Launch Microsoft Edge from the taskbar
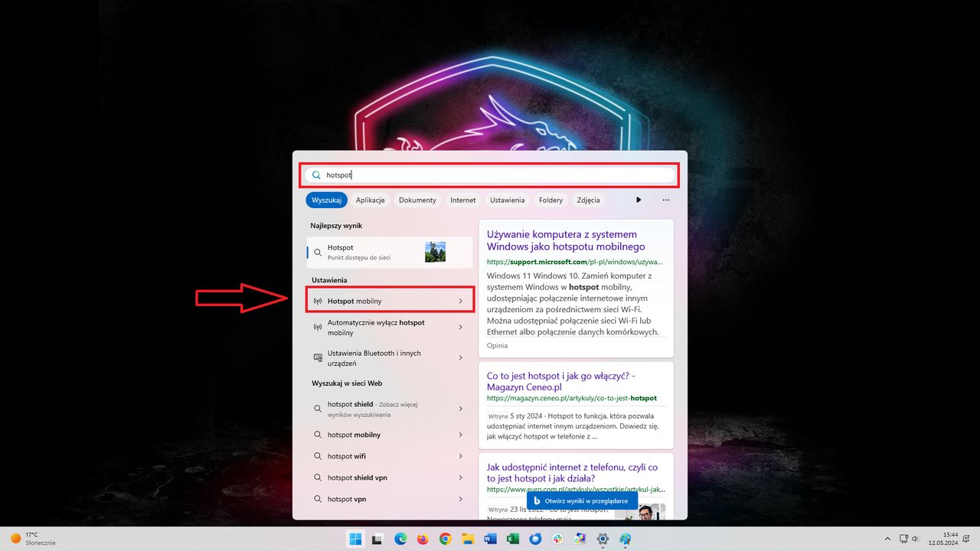 pos(400,539)
